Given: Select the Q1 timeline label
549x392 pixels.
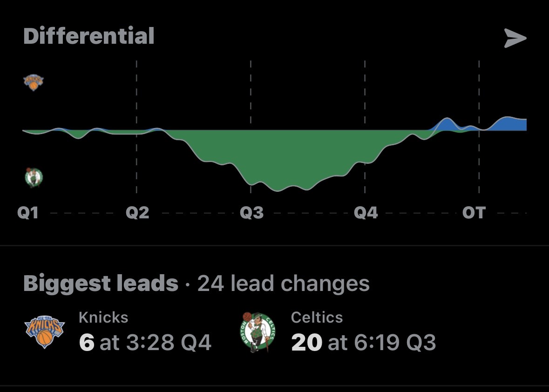Looking at the screenshot, I should (27, 212).
